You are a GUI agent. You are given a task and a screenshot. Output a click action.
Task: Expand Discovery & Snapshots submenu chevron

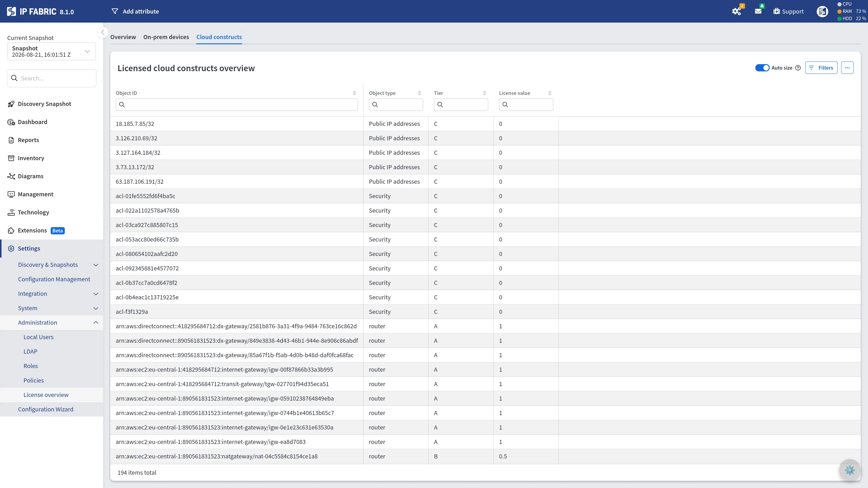96,265
